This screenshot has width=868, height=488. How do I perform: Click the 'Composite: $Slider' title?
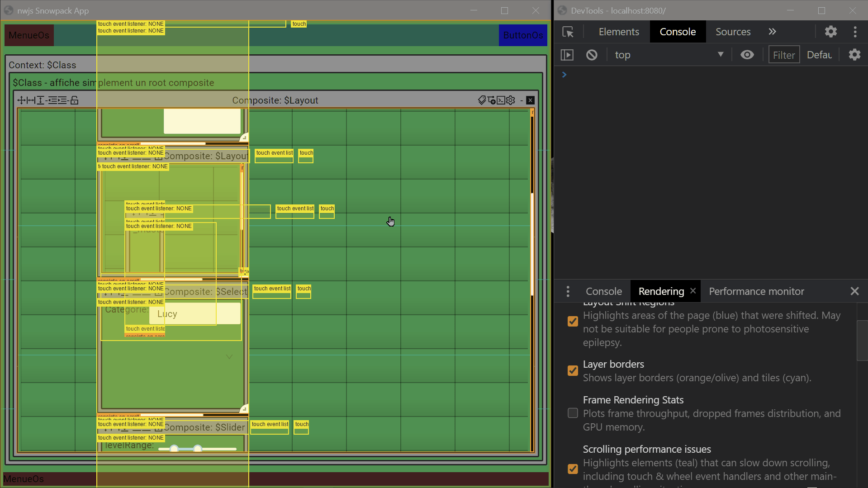click(x=204, y=427)
